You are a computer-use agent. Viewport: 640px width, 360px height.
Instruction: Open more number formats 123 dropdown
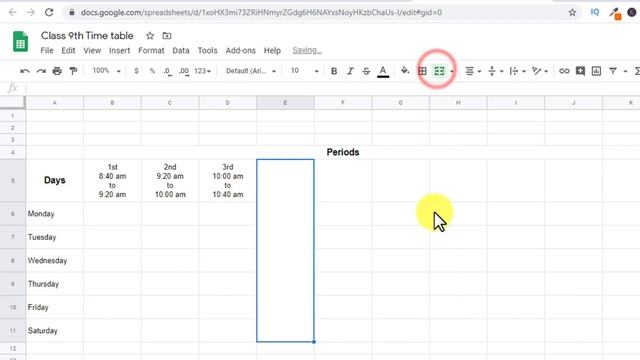pos(202,71)
